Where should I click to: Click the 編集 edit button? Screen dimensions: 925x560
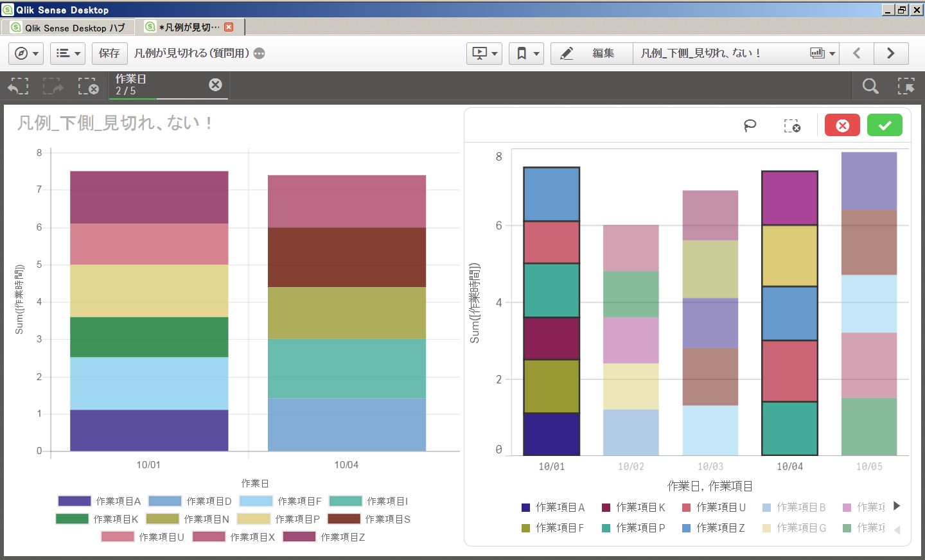pyautogui.click(x=592, y=53)
